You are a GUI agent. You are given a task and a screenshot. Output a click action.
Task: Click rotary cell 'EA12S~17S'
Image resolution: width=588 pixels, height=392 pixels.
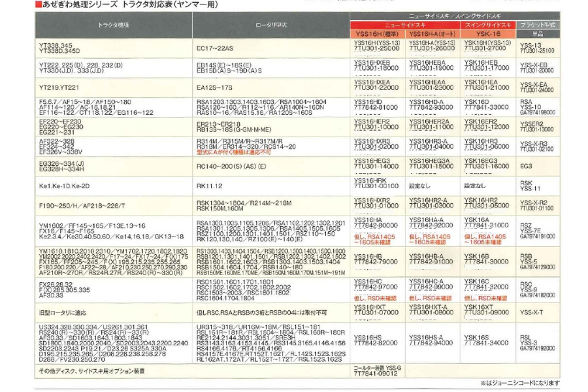coord(214,88)
